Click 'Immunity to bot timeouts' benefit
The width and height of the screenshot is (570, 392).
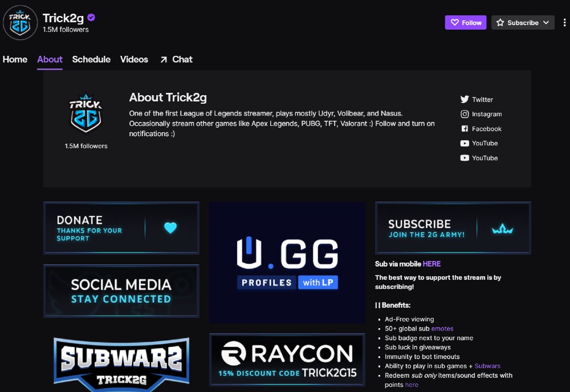(x=422, y=357)
